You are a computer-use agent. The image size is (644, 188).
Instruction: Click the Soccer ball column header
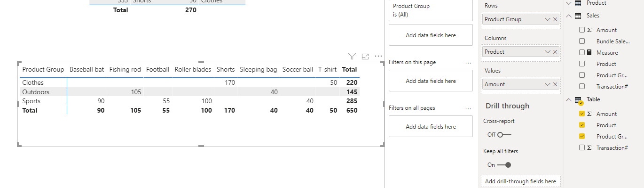pos(298,69)
